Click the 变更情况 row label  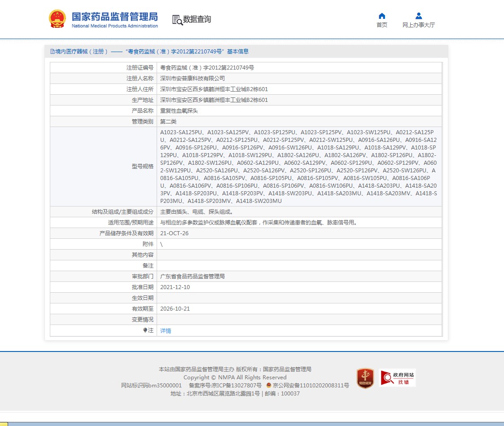coord(142,320)
